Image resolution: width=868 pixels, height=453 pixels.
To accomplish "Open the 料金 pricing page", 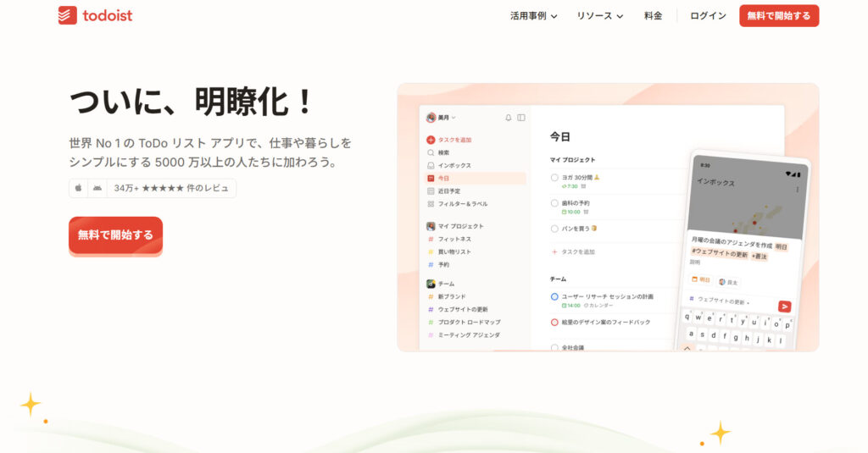I will click(x=654, y=16).
